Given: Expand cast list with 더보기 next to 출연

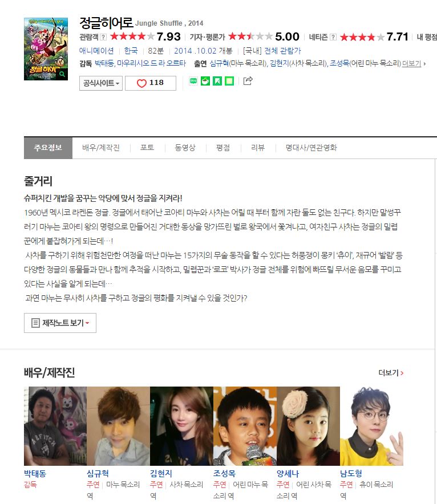Looking at the screenshot, I should 414,64.
